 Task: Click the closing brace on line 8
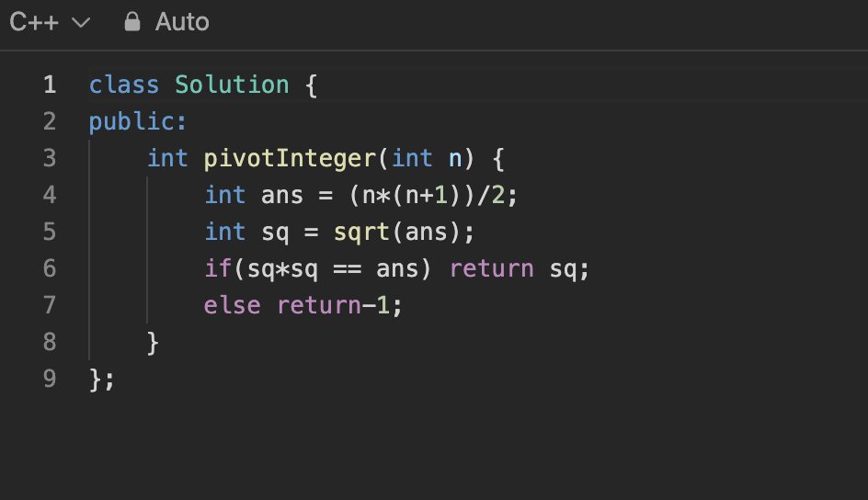[153, 343]
